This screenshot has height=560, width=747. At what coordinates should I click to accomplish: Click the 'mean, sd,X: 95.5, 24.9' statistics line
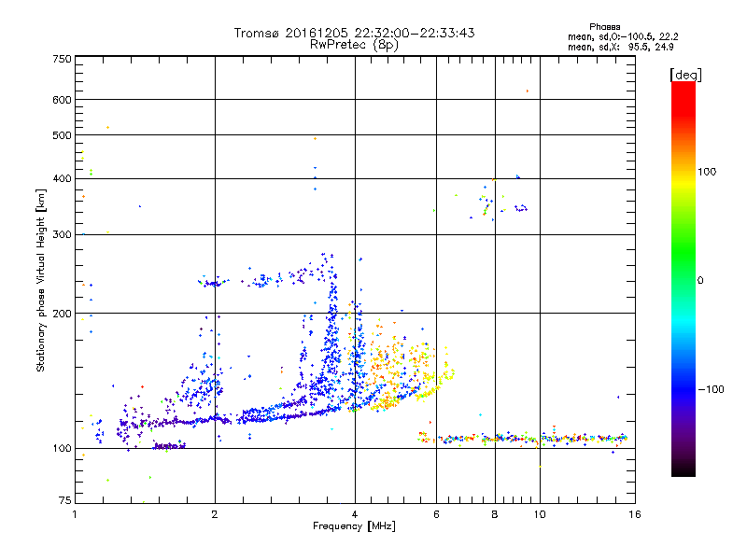621,47
